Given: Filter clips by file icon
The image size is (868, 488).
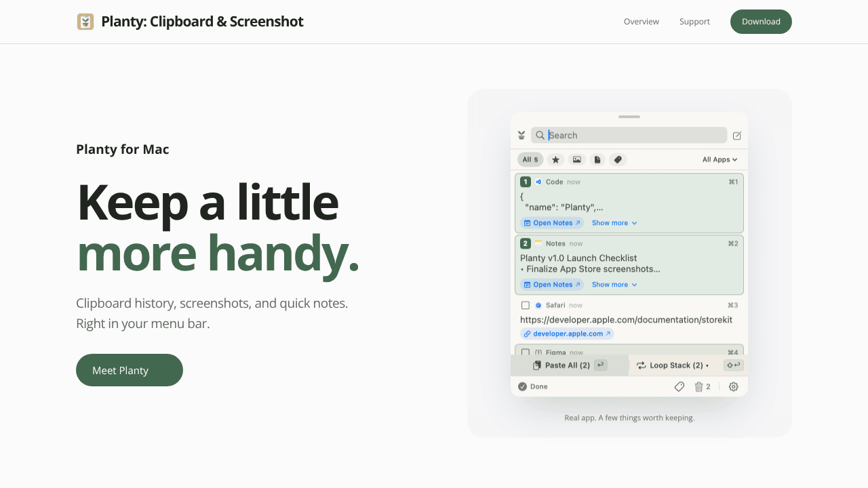Looking at the screenshot, I should pos(597,160).
